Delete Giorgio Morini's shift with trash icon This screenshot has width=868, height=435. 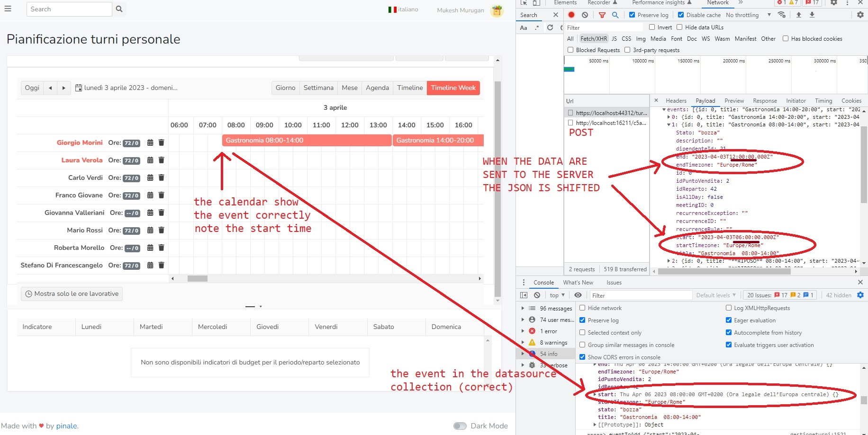click(x=162, y=142)
